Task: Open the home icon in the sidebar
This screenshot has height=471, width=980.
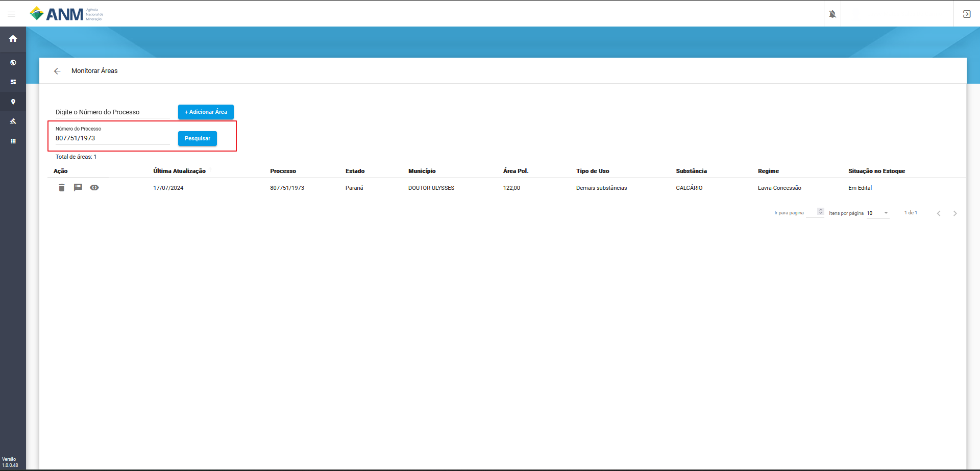Action: (13, 39)
